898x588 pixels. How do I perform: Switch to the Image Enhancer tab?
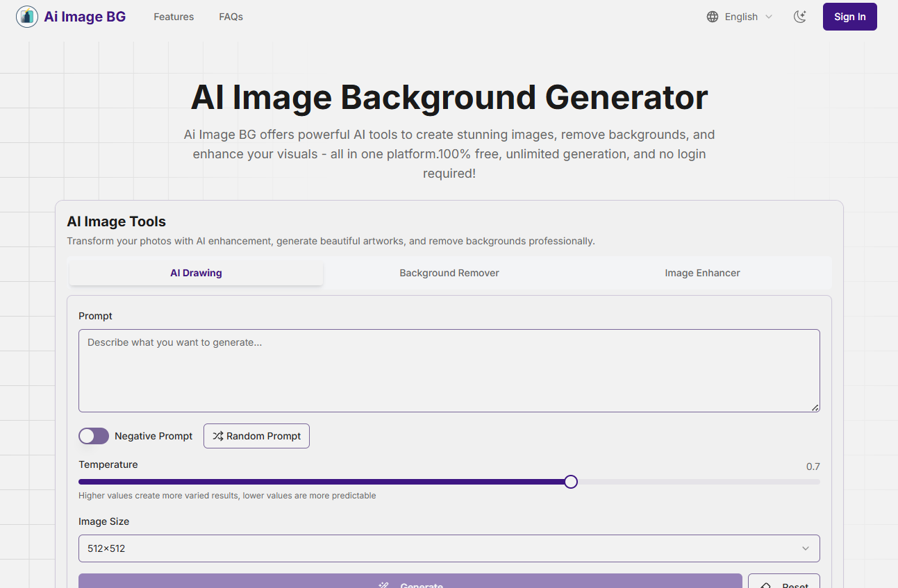coord(702,273)
